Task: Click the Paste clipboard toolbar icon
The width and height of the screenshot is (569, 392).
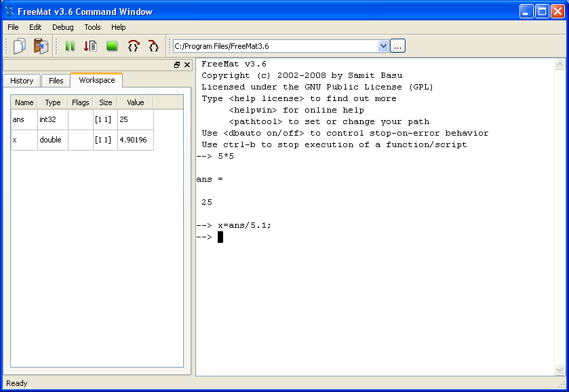Action: click(41, 46)
